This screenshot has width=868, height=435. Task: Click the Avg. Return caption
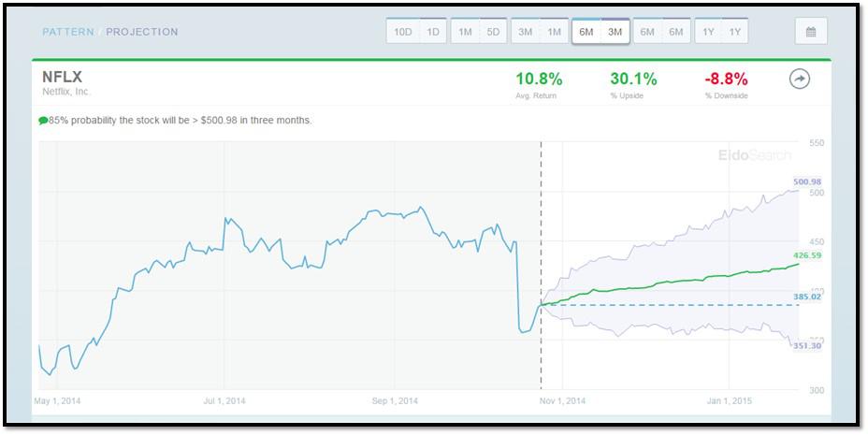(x=535, y=95)
